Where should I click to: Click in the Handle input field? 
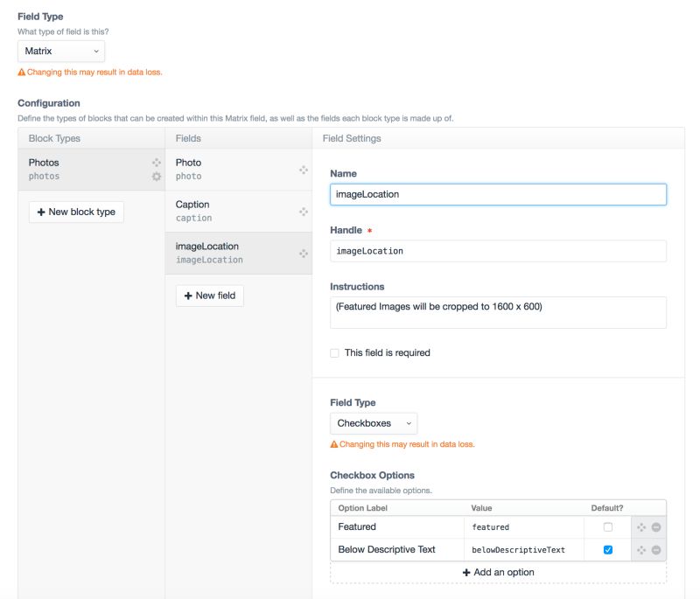498,251
